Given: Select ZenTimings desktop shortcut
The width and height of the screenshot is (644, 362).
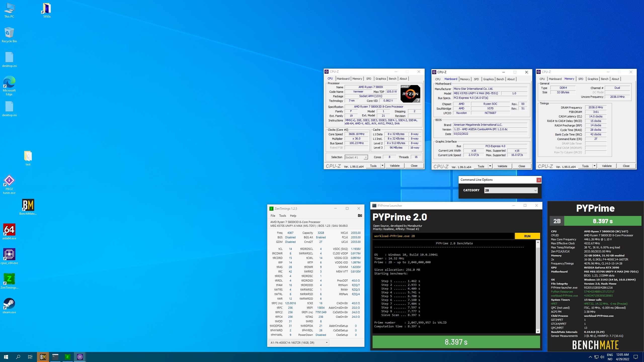Looking at the screenshot, I should pyautogui.click(x=9, y=281).
